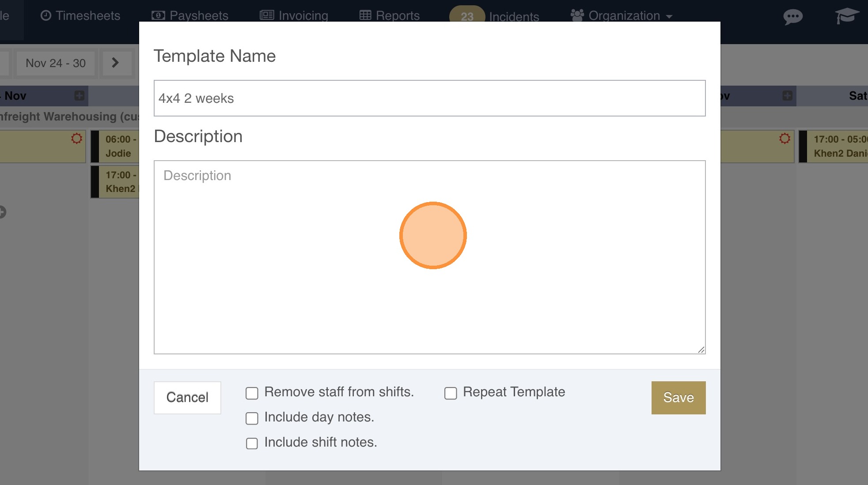Screen dimensions: 868x485
Task: Save the template
Action: (678, 398)
